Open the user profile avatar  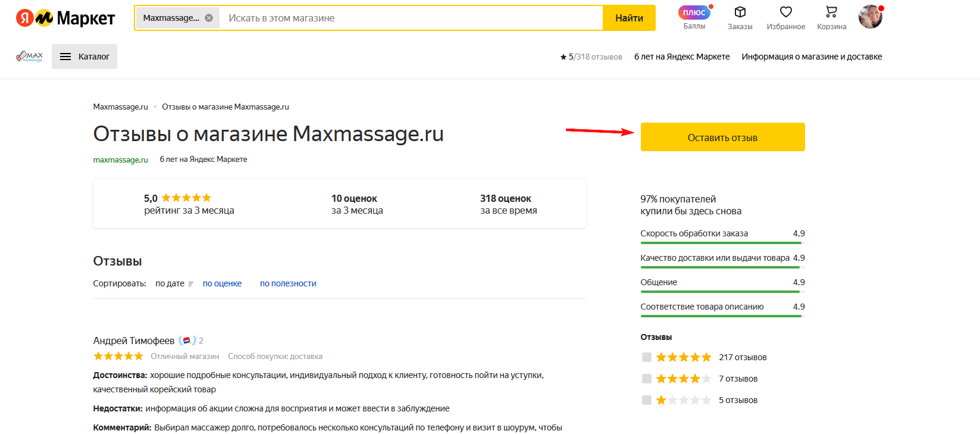click(871, 17)
